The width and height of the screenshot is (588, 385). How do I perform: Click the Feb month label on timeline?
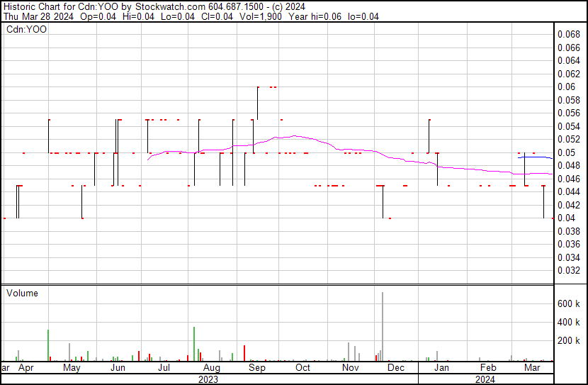(487, 368)
